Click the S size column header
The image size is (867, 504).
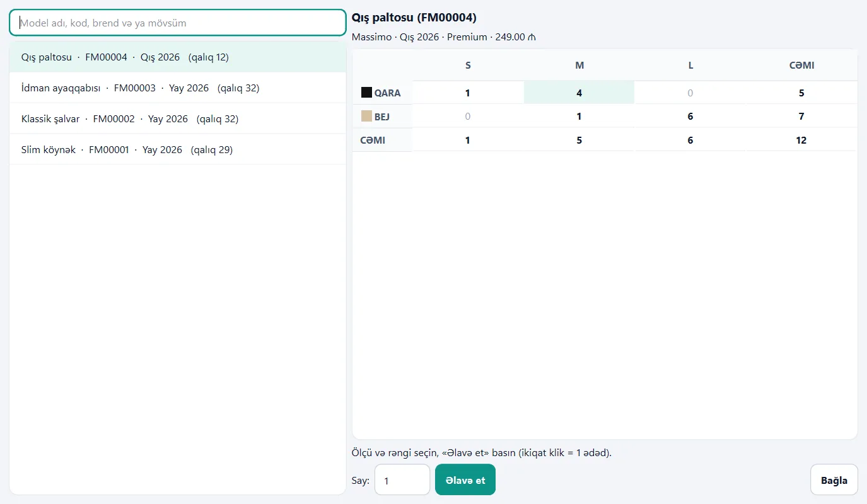pos(468,66)
